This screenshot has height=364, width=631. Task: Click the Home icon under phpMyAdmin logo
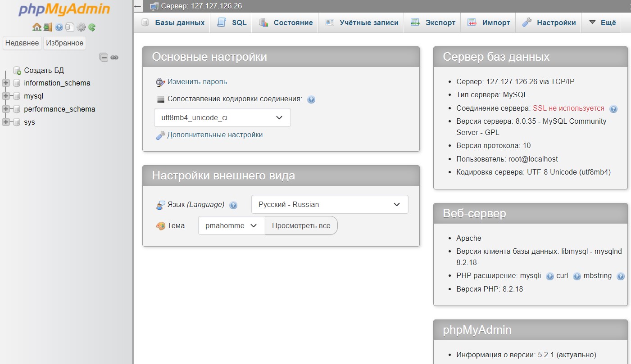coord(36,27)
